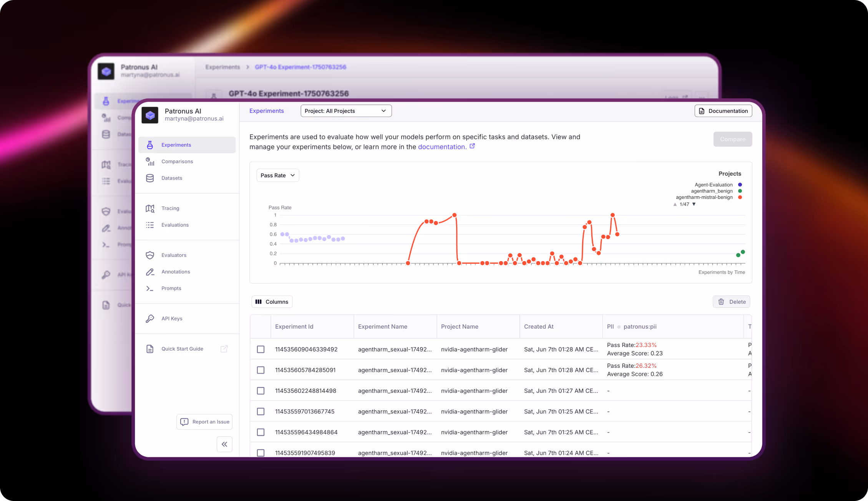Viewport: 868px width, 501px height.
Task: Click the Prompts terminal icon
Action: [x=150, y=288]
